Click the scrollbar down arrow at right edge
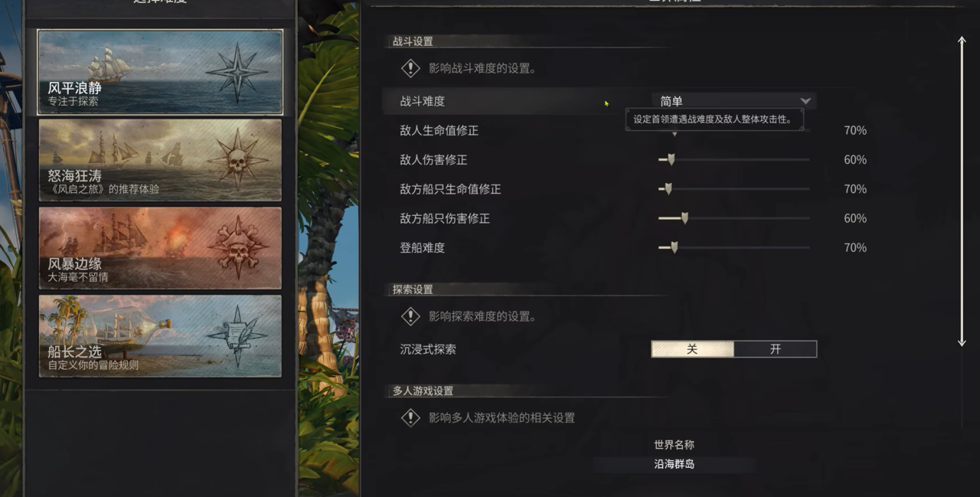The width and height of the screenshot is (980, 497). 962,341
